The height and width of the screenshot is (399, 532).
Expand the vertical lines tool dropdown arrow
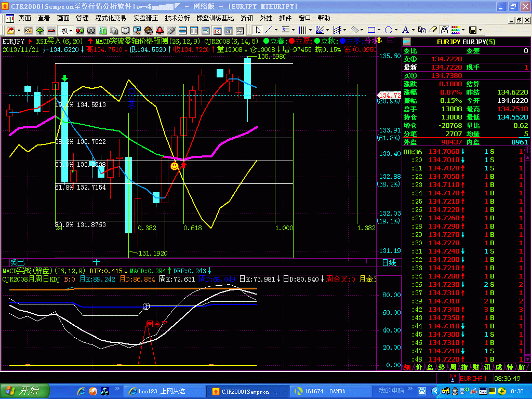tap(310, 31)
